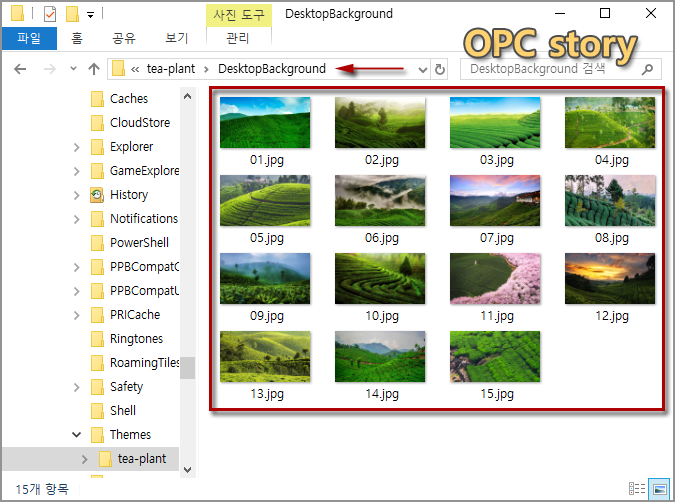Select the Shell folder
675x502 pixels.
pos(123,411)
